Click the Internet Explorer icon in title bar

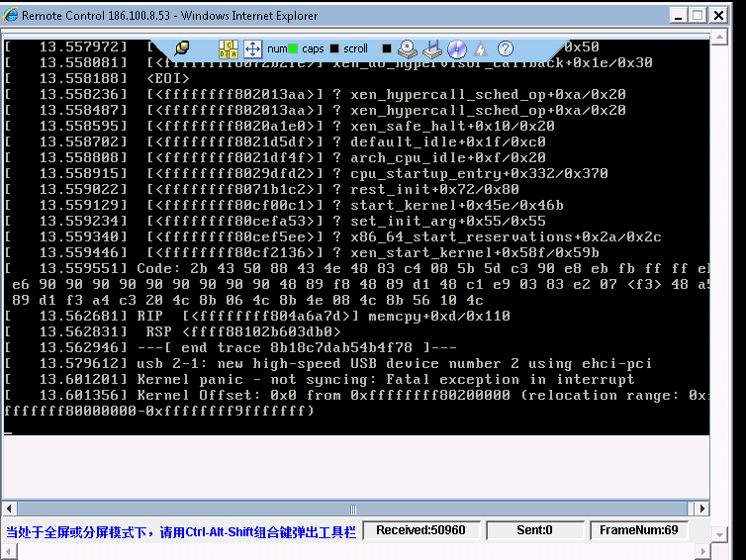click(11, 15)
